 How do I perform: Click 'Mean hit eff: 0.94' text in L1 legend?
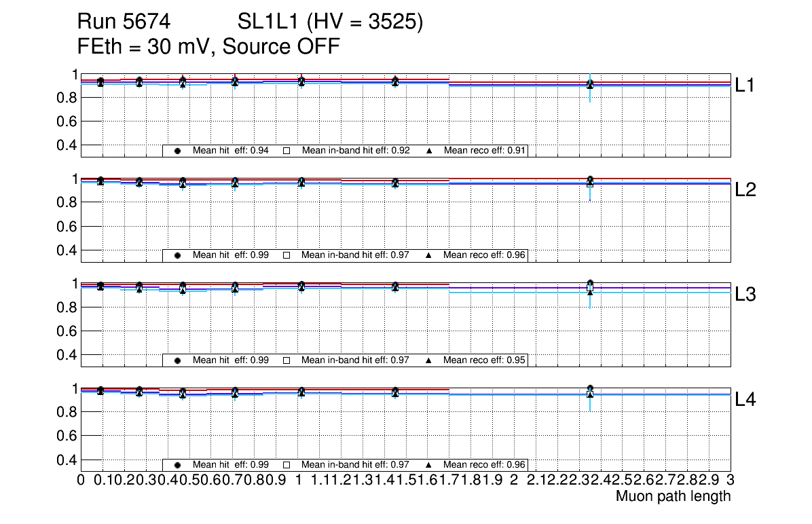pos(231,151)
